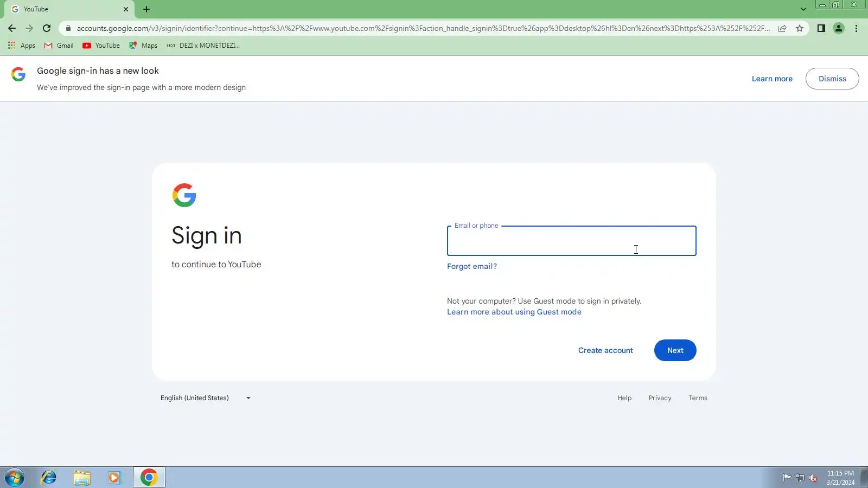The height and width of the screenshot is (488, 868).
Task: Go forward to the next page
Action: [29, 28]
